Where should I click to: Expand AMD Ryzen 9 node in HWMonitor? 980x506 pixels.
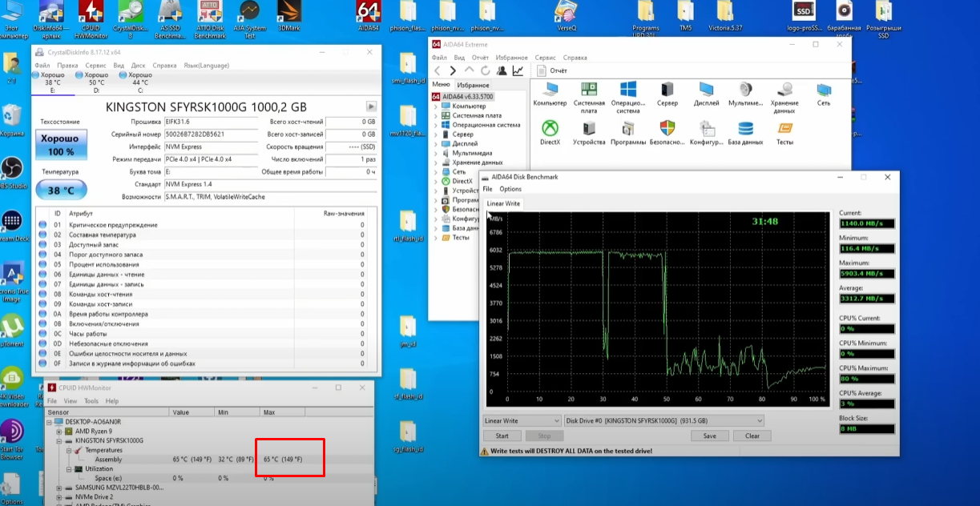point(58,431)
